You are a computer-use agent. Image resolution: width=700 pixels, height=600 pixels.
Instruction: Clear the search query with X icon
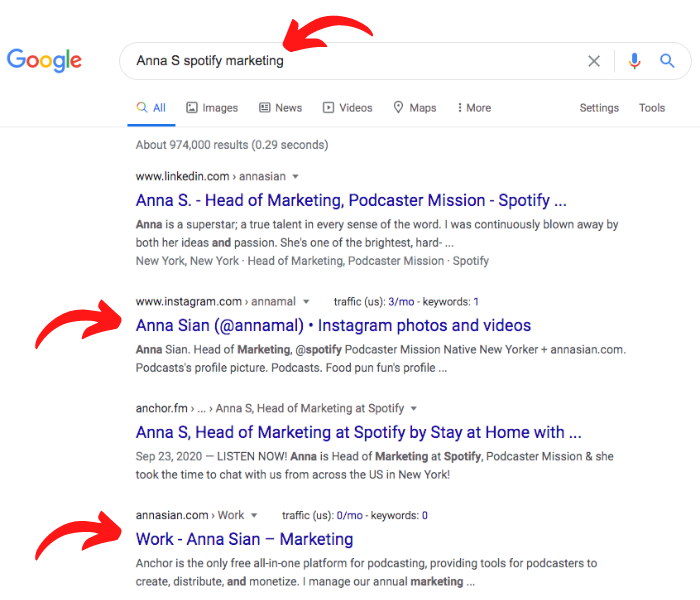tap(594, 61)
